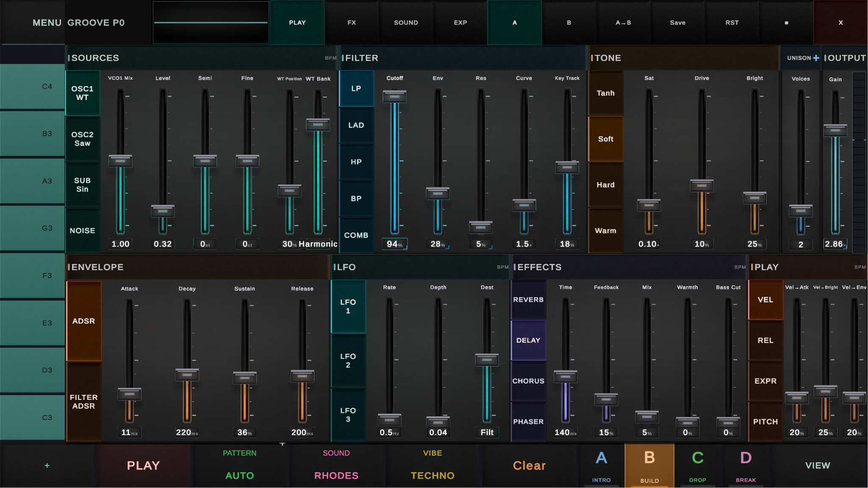The width and height of the screenshot is (868, 488).
Task: Select the DELAY effect
Action: [x=529, y=340]
